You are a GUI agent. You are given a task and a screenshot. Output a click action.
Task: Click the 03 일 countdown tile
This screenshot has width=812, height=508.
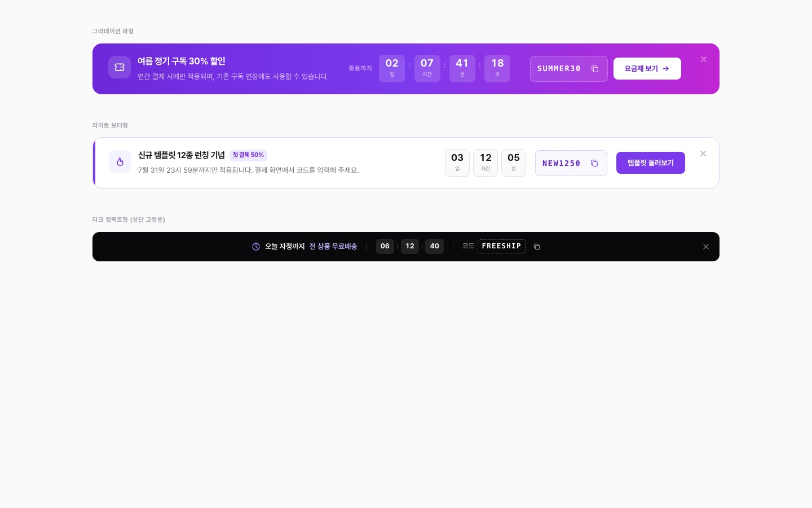tap(457, 163)
